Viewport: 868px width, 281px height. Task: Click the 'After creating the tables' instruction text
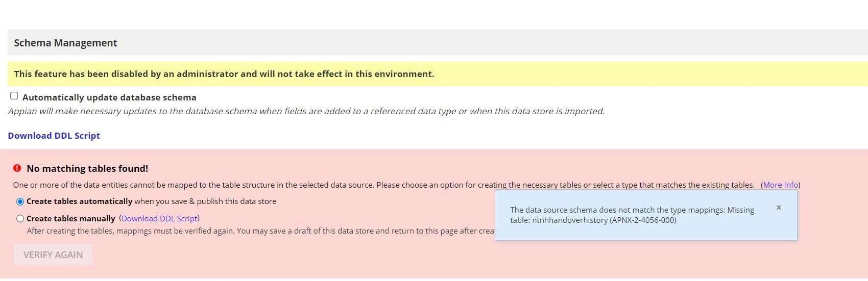[x=260, y=231]
